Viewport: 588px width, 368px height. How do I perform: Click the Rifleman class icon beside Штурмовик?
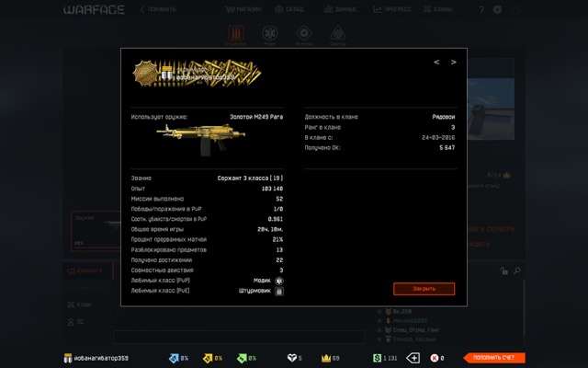coord(279,291)
